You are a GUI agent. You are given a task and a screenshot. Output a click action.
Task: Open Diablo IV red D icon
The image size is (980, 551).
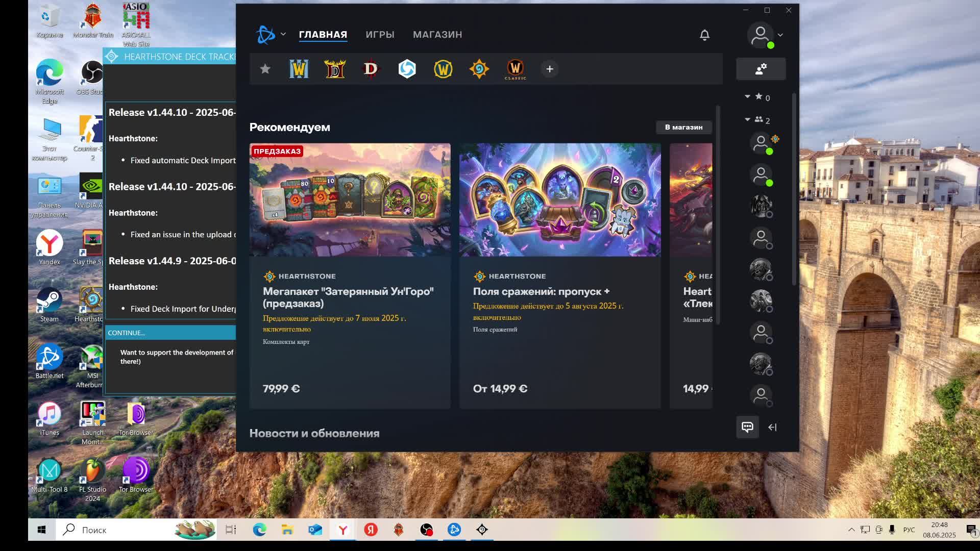pos(371,69)
